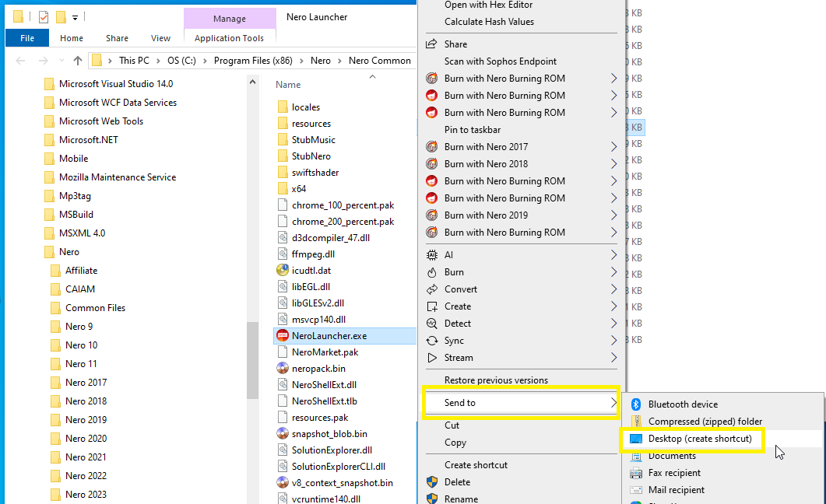
Task: Select the Manage contextual tab
Action: point(230,19)
